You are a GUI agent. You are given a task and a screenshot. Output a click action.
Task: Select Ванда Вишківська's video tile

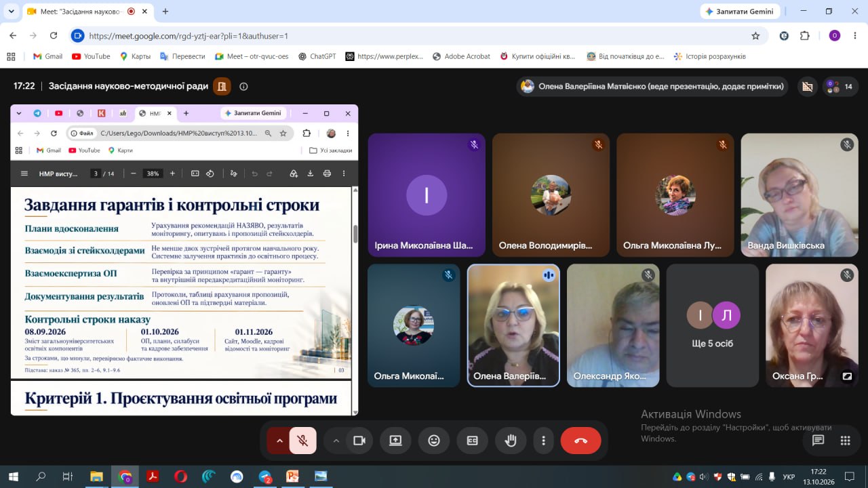(x=800, y=195)
